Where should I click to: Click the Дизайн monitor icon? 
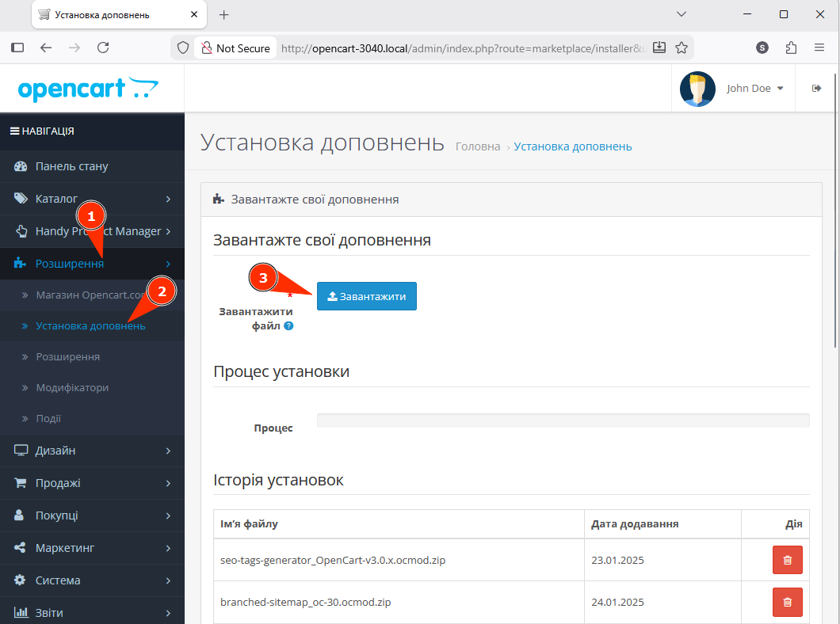pyautogui.click(x=21, y=450)
